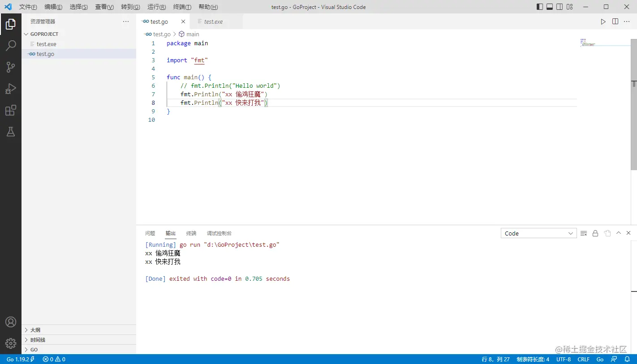
Task: Expand the 时间线 timeline section
Action: (79, 340)
